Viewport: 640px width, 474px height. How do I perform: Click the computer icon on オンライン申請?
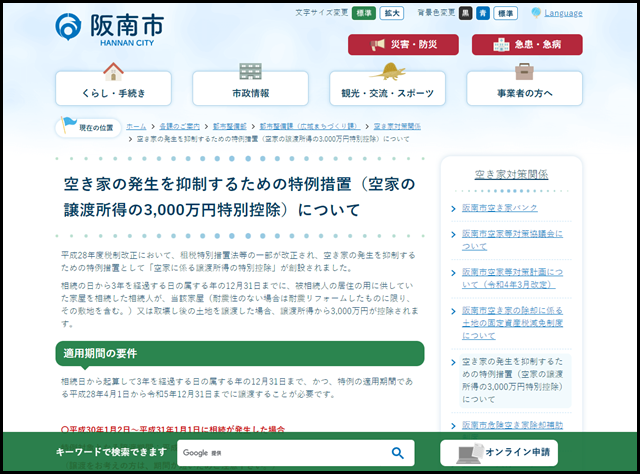coord(469,454)
